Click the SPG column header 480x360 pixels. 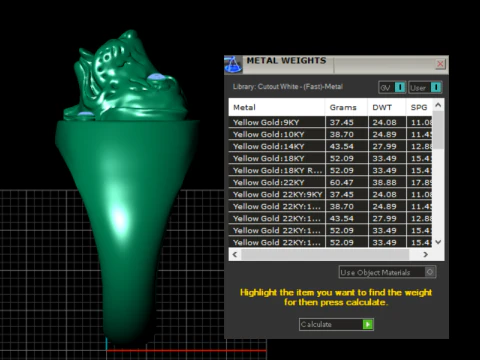pos(419,107)
